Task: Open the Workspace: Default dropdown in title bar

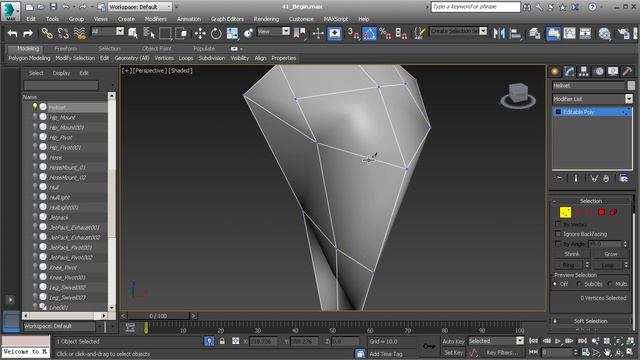Action: click(x=140, y=7)
